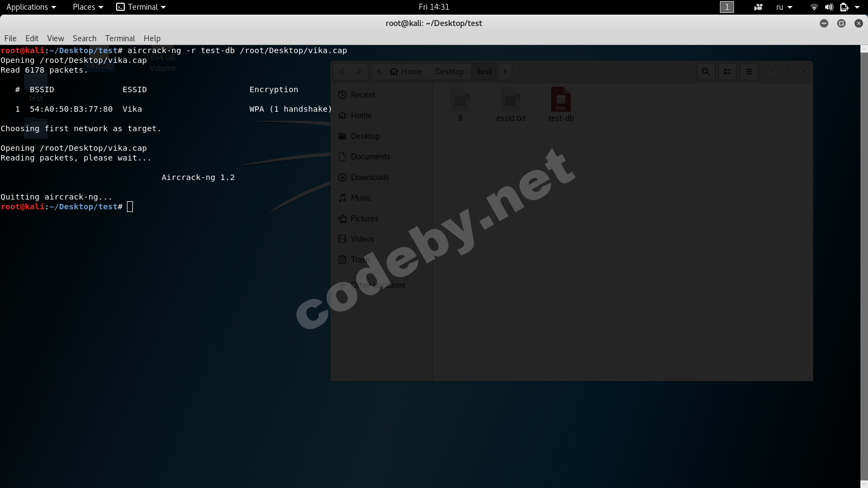Click the Read 6178 packets line

pos(44,70)
